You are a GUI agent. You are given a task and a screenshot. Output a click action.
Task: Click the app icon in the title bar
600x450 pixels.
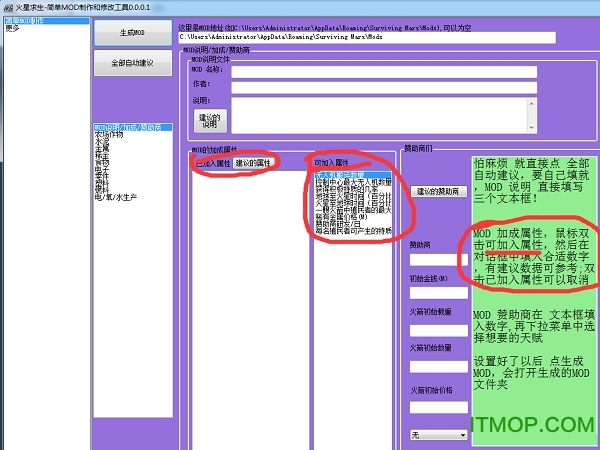[7, 7]
